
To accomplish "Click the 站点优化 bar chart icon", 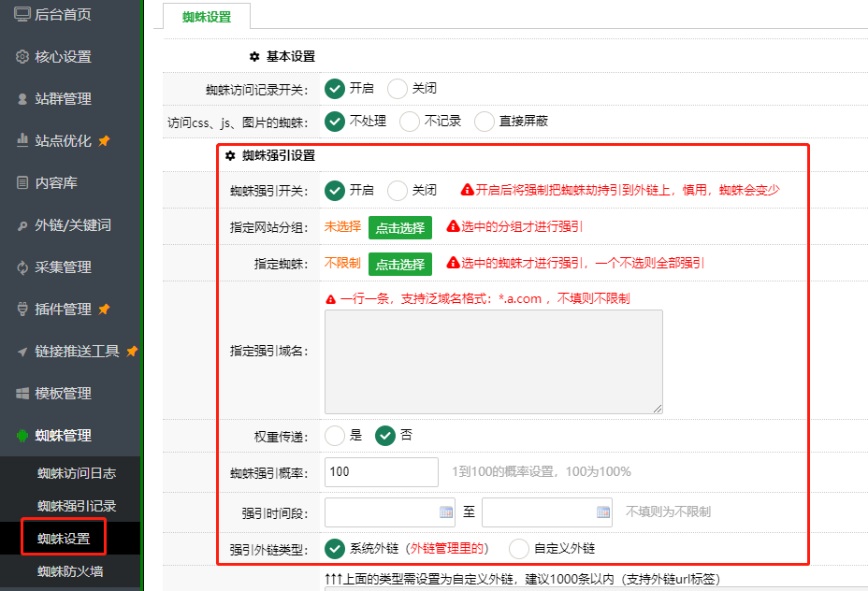I will coord(22,140).
